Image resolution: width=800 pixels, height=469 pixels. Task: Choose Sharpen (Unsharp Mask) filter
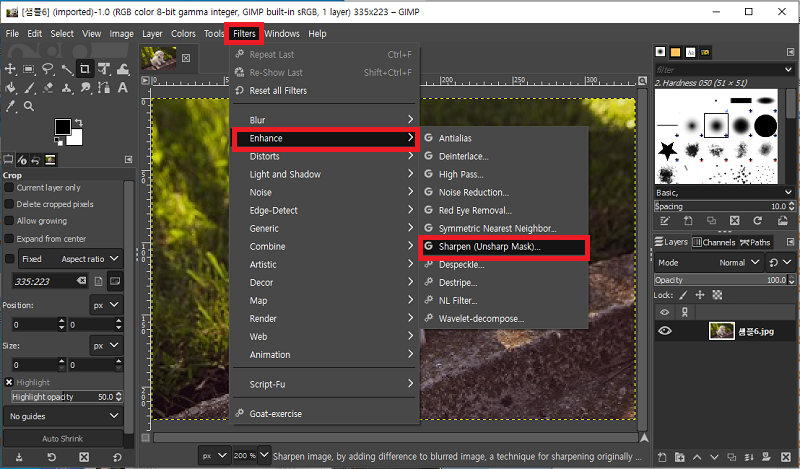click(504, 247)
